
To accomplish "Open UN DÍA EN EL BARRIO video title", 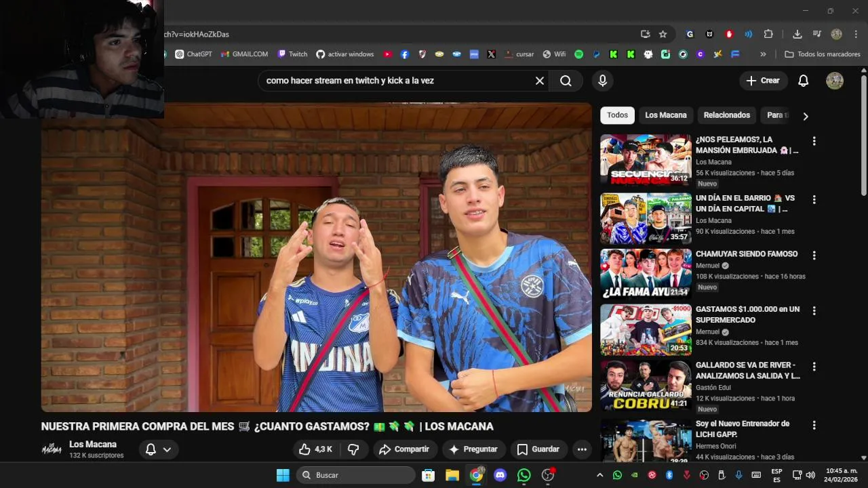I will coord(745,203).
